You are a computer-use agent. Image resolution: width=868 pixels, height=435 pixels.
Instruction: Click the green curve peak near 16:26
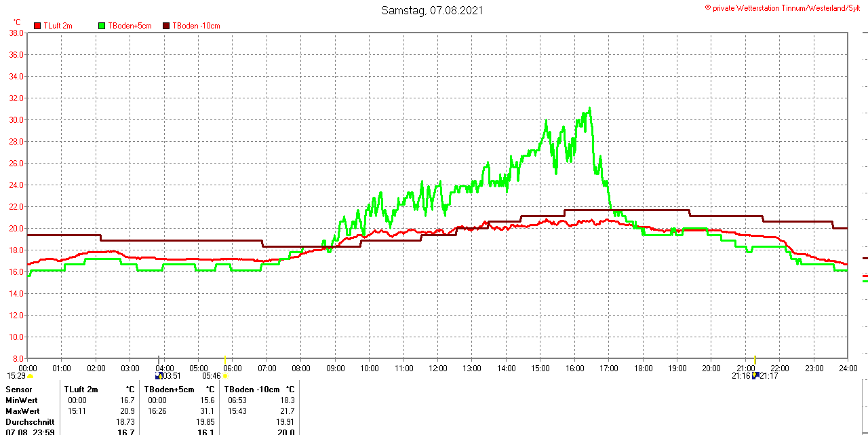tap(590, 108)
